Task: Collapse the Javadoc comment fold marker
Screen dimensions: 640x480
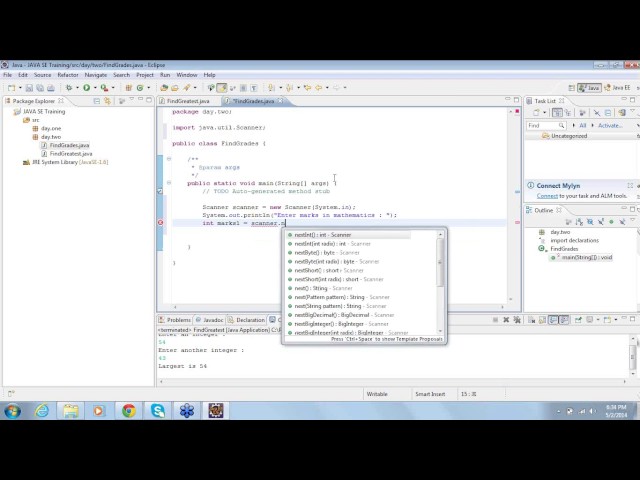Action: coord(169,159)
